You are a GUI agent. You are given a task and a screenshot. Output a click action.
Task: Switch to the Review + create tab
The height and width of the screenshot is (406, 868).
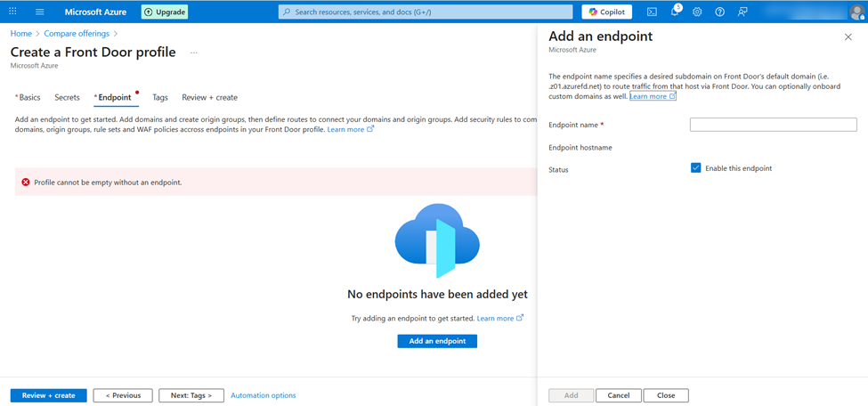(x=210, y=97)
